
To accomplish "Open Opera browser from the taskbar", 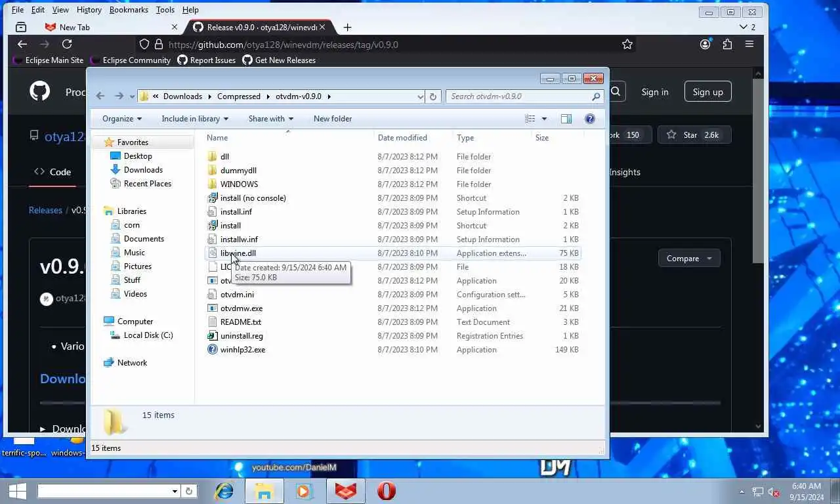I will click(x=387, y=491).
